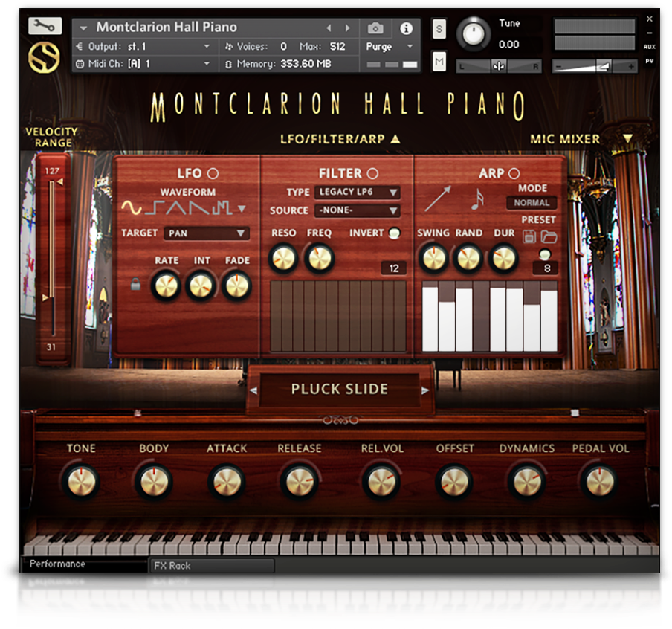Switch to the FX Rack tab
The width and height of the screenshot is (672, 629).
click(212, 566)
